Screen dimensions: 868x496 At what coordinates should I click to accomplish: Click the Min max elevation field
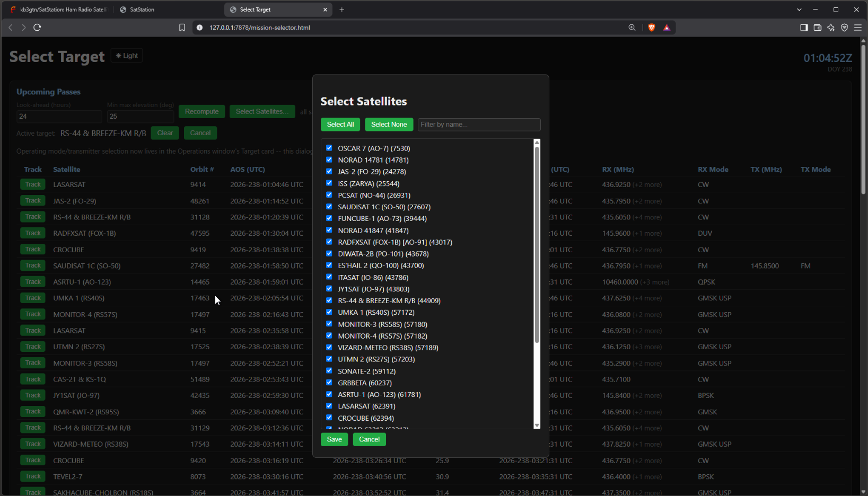(141, 116)
